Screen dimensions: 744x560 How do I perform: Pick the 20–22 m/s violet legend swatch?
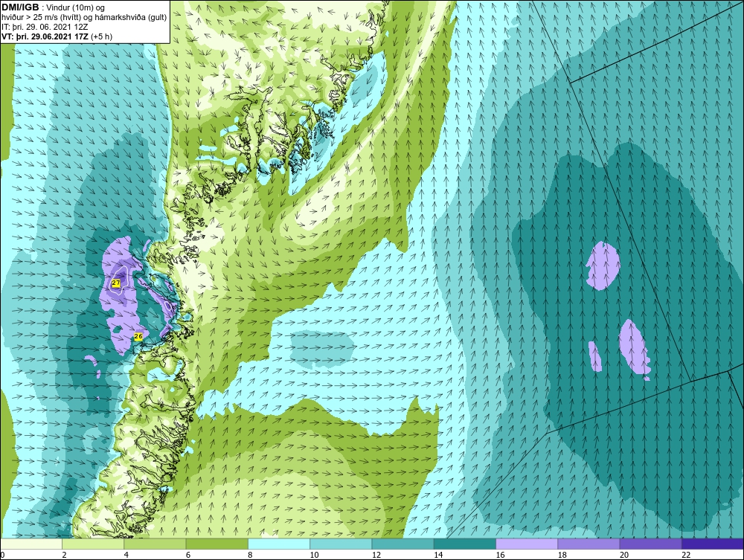pos(650,544)
